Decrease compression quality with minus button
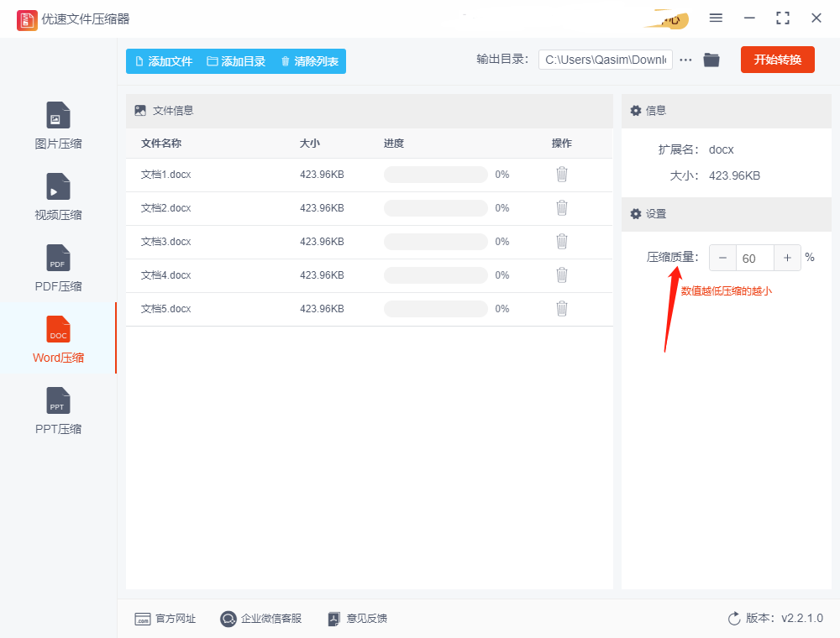The width and height of the screenshot is (840, 638). 722,258
